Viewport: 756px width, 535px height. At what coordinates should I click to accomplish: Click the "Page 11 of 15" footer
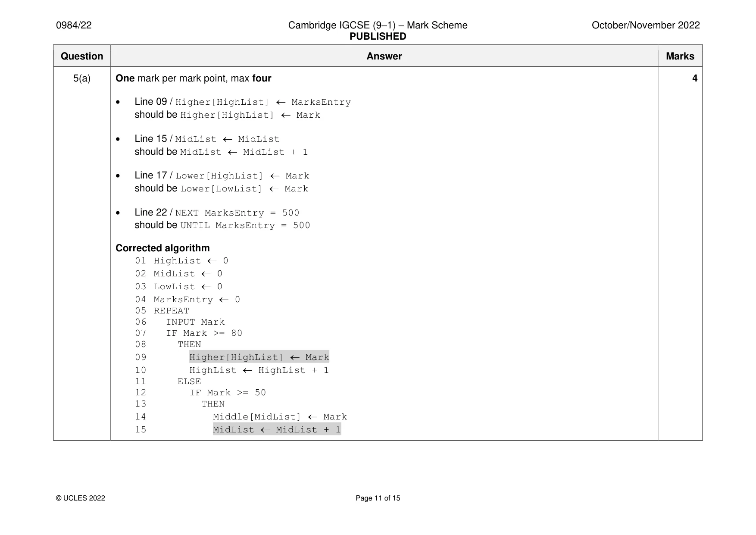[378, 498]
